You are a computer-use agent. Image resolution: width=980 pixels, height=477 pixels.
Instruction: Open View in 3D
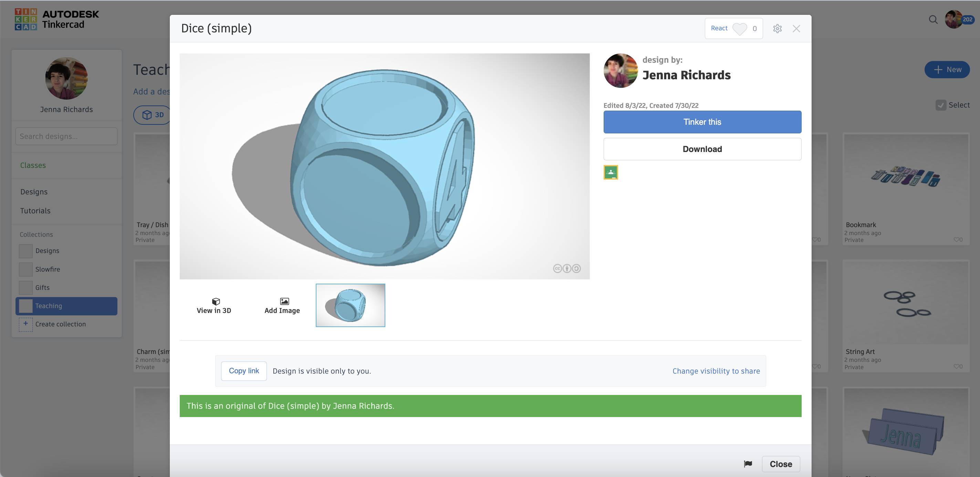click(x=214, y=305)
